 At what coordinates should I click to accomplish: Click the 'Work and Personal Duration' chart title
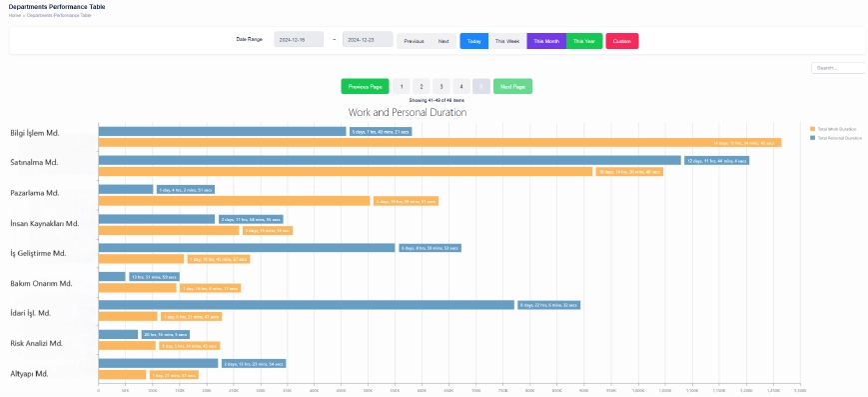click(x=408, y=113)
